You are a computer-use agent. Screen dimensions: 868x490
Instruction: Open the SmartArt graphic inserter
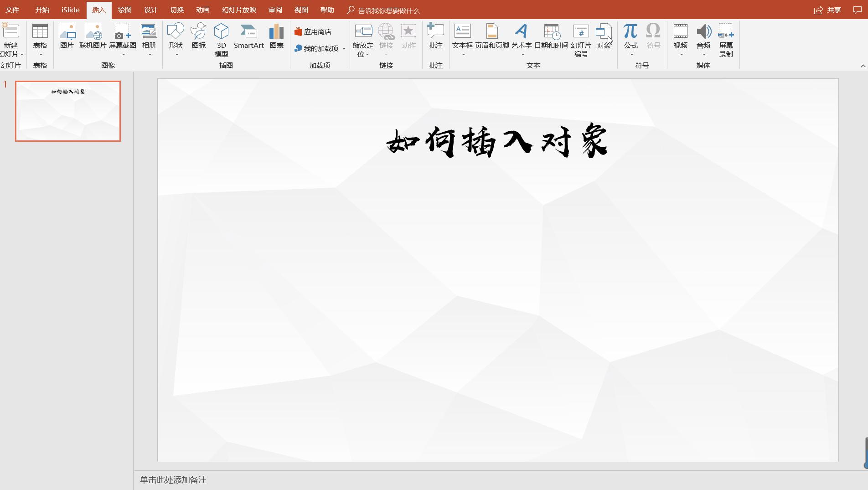click(x=248, y=36)
